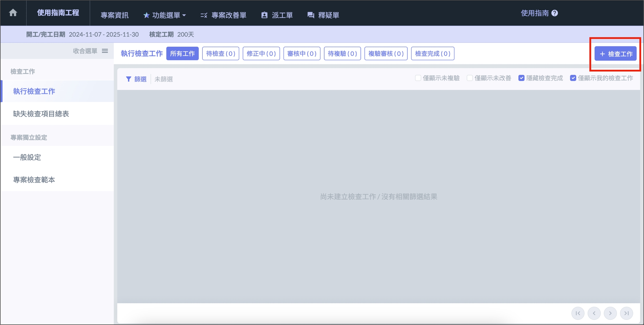Go to the next page using the arrow
The height and width of the screenshot is (325, 644).
(x=610, y=313)
